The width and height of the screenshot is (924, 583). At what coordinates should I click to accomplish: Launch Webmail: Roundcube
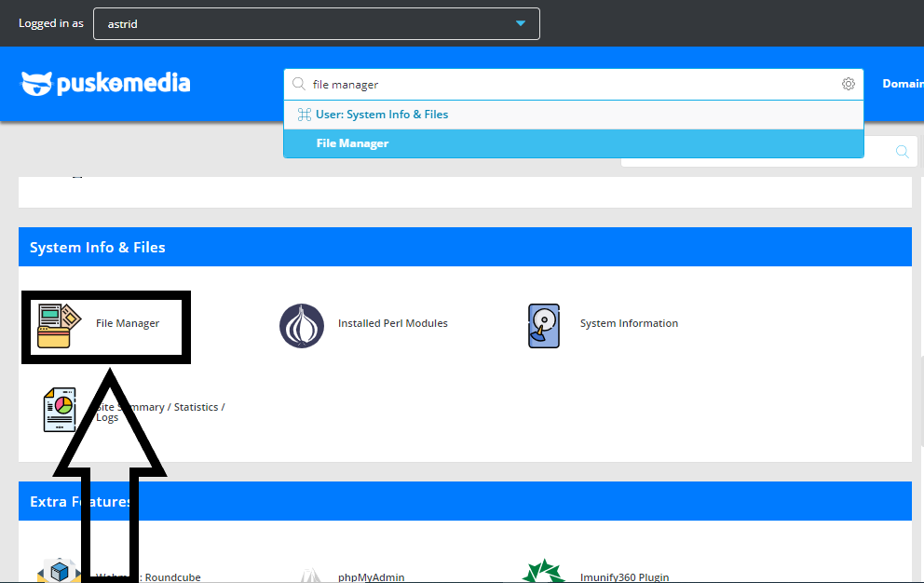click(x=60, y=569)
